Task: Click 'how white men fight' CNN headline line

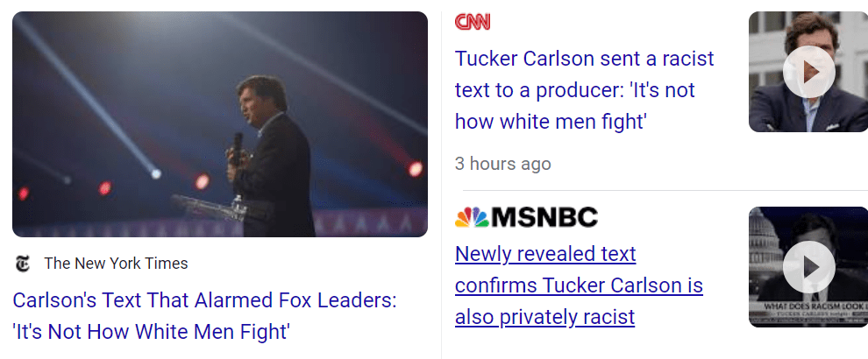Action: pyautogui.click(x=550, y=122)
